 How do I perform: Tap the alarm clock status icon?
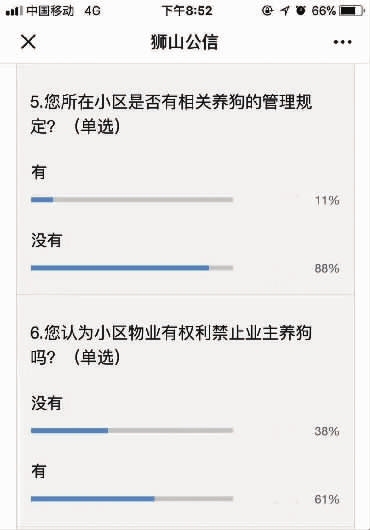(x=300, y=11)
